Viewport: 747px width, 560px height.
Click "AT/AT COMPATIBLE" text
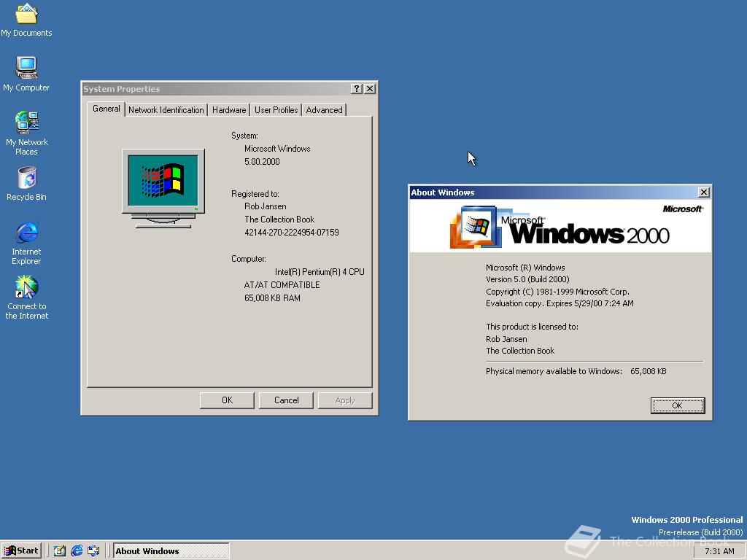[282, 285]
